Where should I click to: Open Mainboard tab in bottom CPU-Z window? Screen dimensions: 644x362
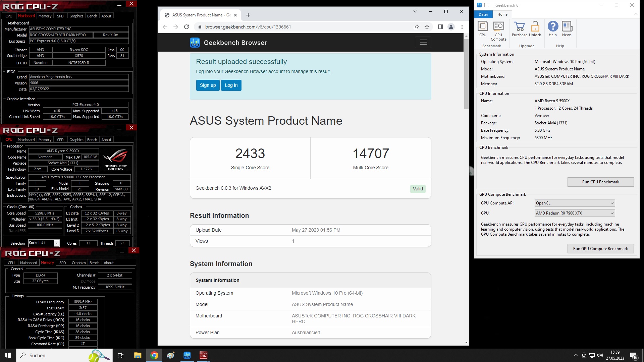pyautogui.click(x=29, y=263)
